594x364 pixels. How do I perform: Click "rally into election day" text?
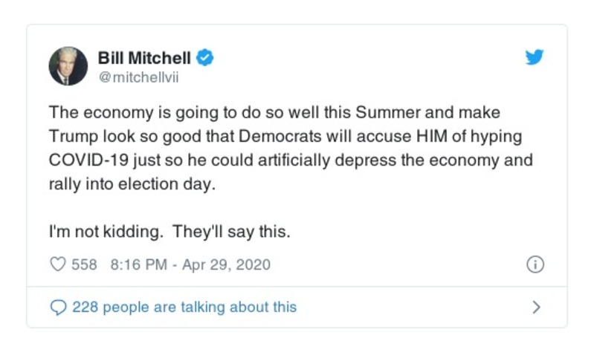click(x=132, y=184)
